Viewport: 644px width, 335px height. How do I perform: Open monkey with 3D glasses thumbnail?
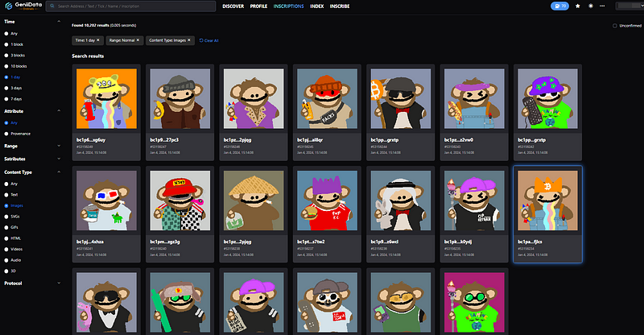(x=106, y=201)
